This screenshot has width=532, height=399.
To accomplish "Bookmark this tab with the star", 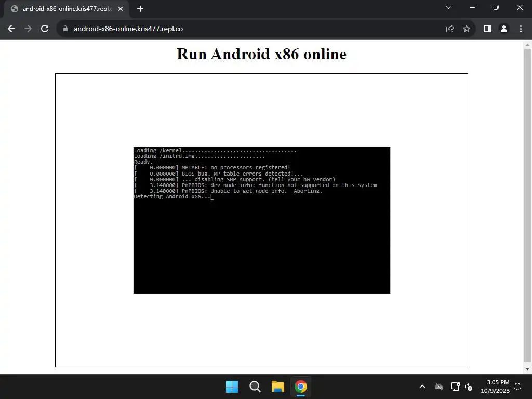I will pos(467,29).
